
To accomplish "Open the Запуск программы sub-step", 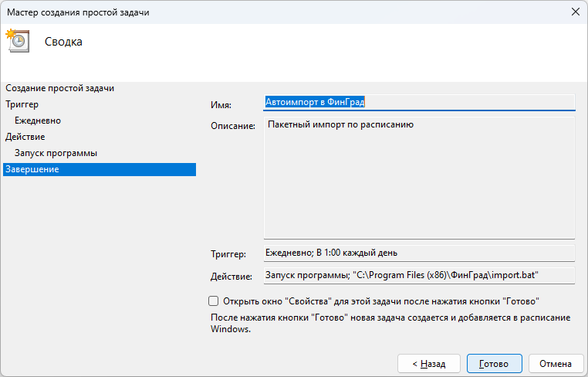I will [56, 153].
